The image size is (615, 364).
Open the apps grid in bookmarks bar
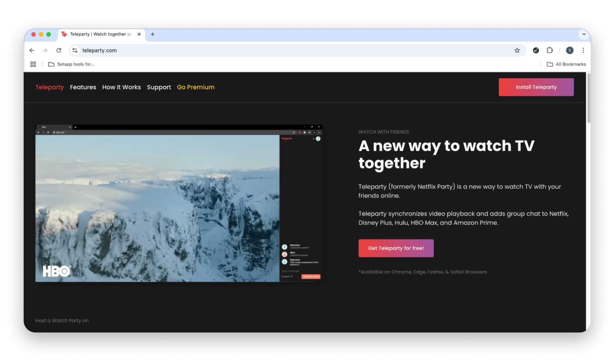click(33, 64)
